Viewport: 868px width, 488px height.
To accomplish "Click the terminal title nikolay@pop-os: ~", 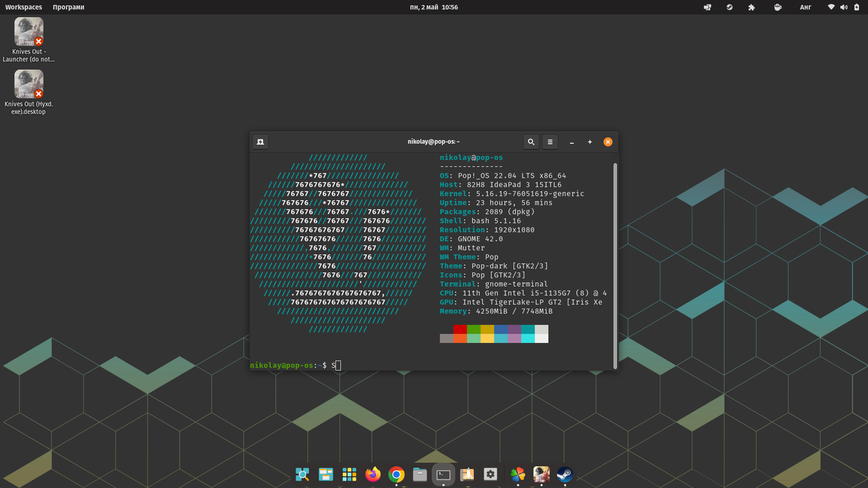I will (434, 142).
